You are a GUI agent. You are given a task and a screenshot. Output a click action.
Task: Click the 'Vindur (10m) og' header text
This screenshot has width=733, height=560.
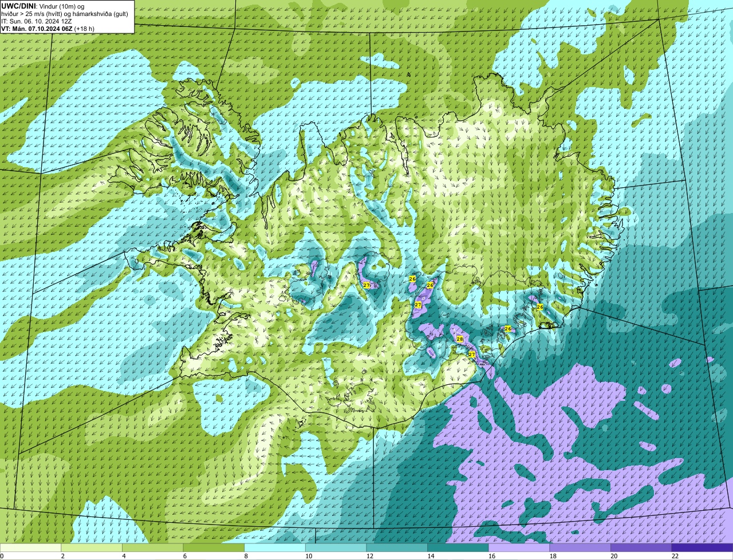tap(61, 6)
